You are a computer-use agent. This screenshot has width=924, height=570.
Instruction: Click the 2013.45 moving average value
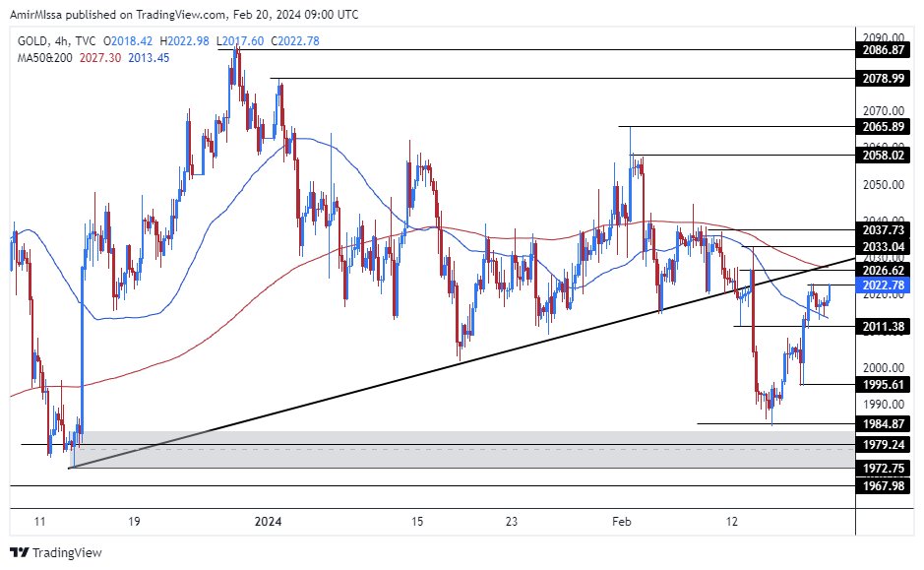[149, 58]
